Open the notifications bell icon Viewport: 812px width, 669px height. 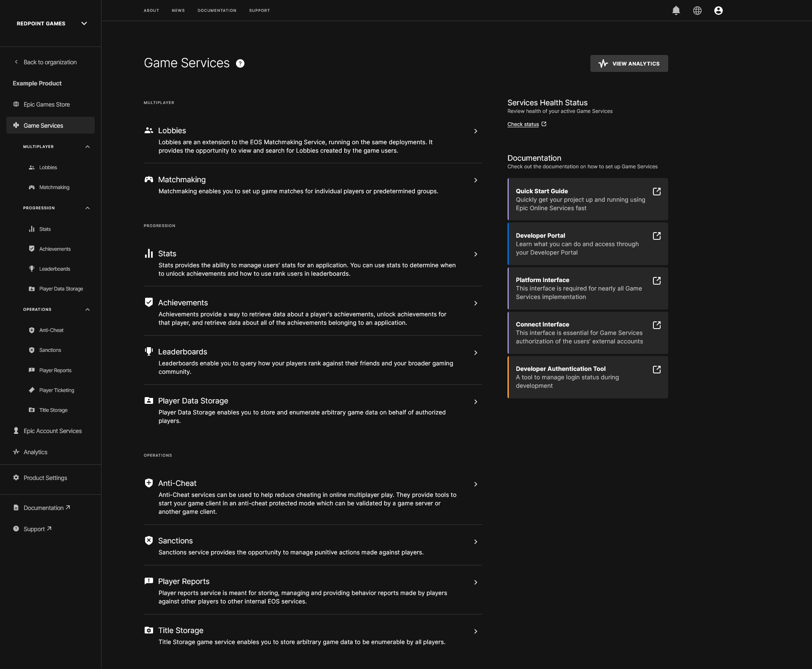(x=676, y=10)
